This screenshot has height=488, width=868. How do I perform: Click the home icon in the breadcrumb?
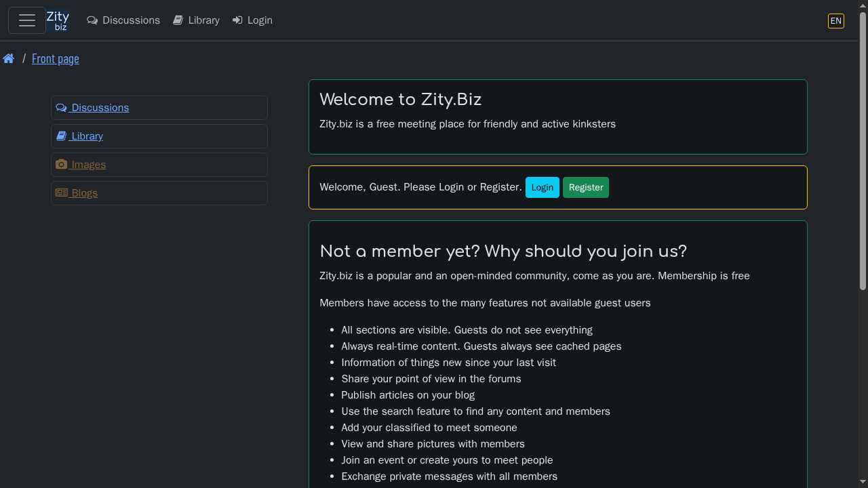9,58
